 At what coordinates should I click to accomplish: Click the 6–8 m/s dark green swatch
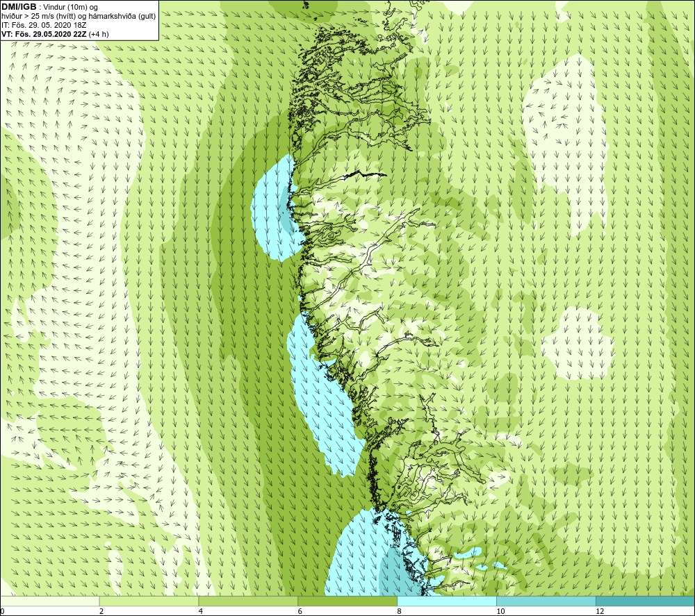(x=347, y=601)
